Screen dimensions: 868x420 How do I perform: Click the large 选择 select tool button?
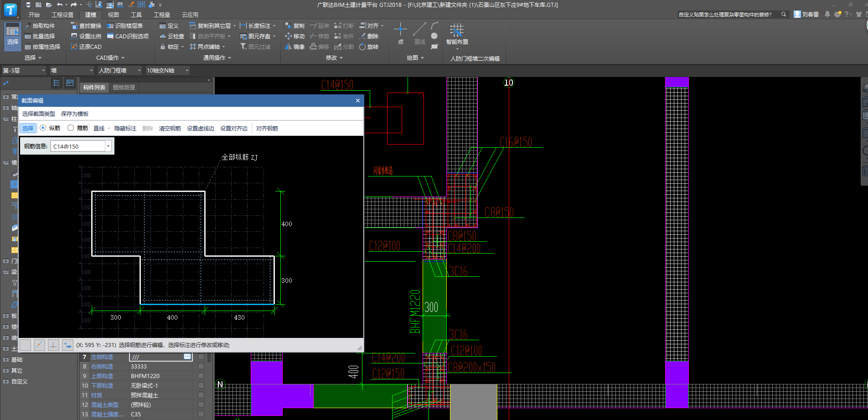pyautogui.click(x=13, y=36)
